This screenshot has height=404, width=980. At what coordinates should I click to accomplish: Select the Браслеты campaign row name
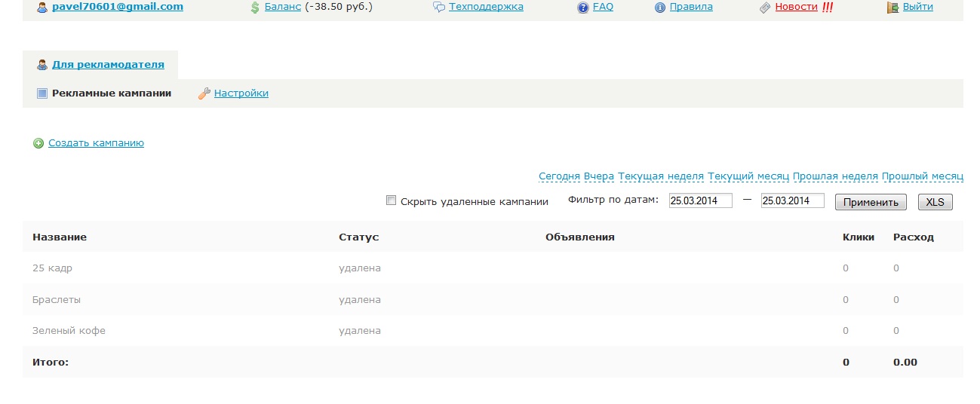[57, 300]
